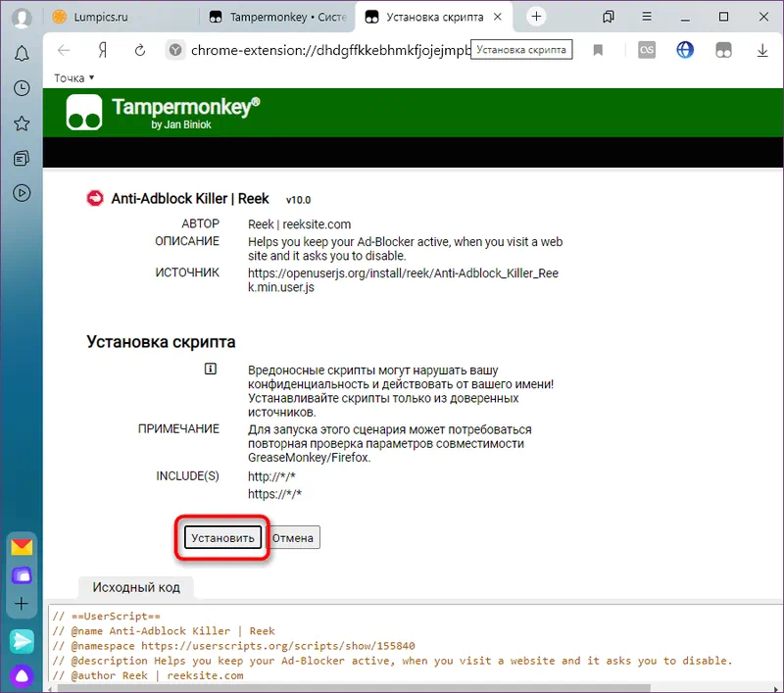Click the Отмена button
This screenshot has width=784, height=693.
tap(293, 537)
